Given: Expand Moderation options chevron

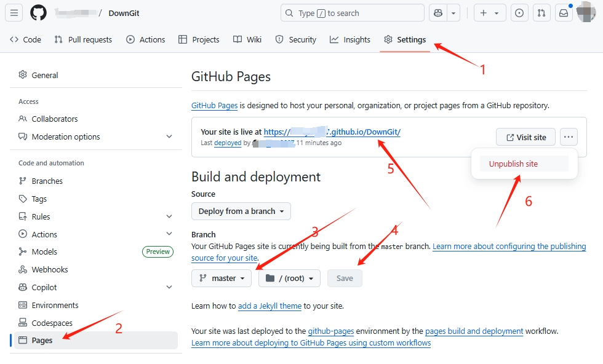Looking at the screenshot, I should tap(169, 136).
